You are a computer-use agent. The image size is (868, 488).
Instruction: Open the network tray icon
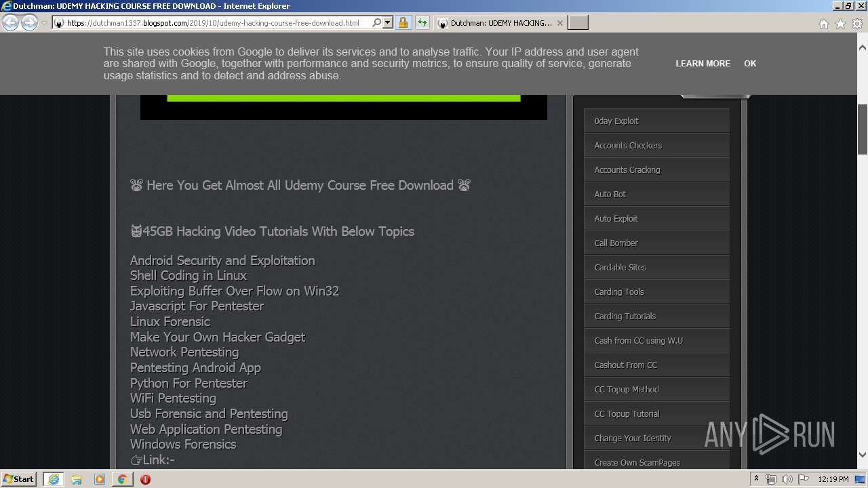(771, 479)
